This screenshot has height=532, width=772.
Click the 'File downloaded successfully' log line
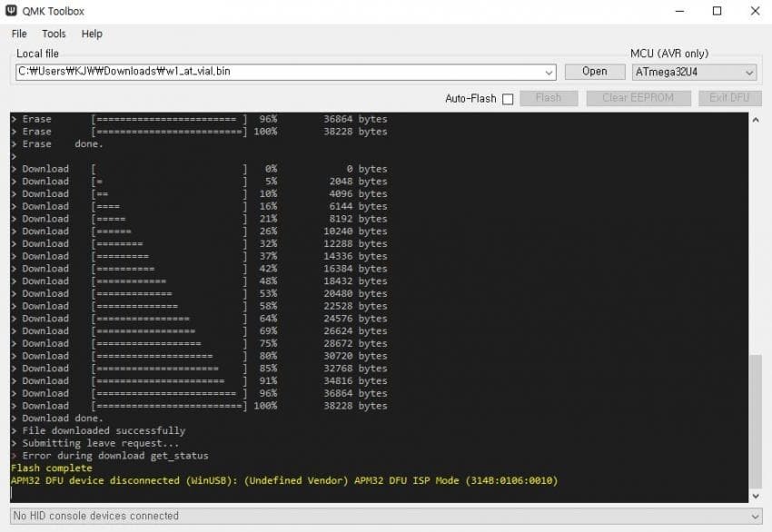click(x=98, y=430)
